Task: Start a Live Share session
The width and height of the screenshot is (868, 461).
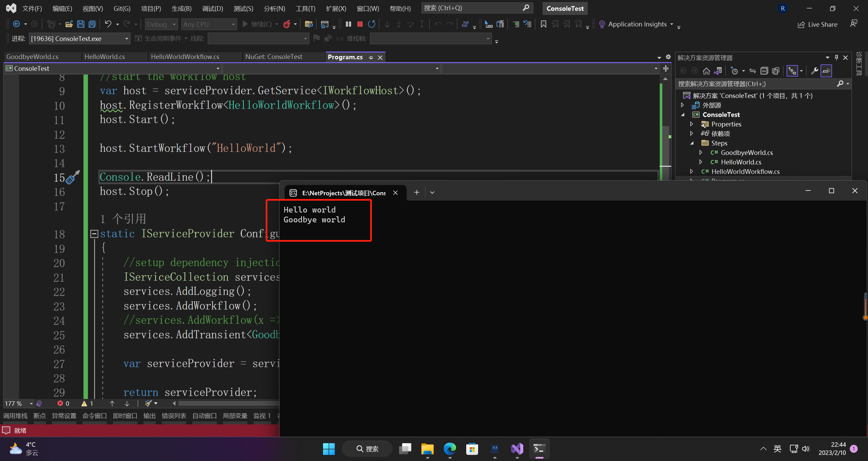Action: coord(818,24)
